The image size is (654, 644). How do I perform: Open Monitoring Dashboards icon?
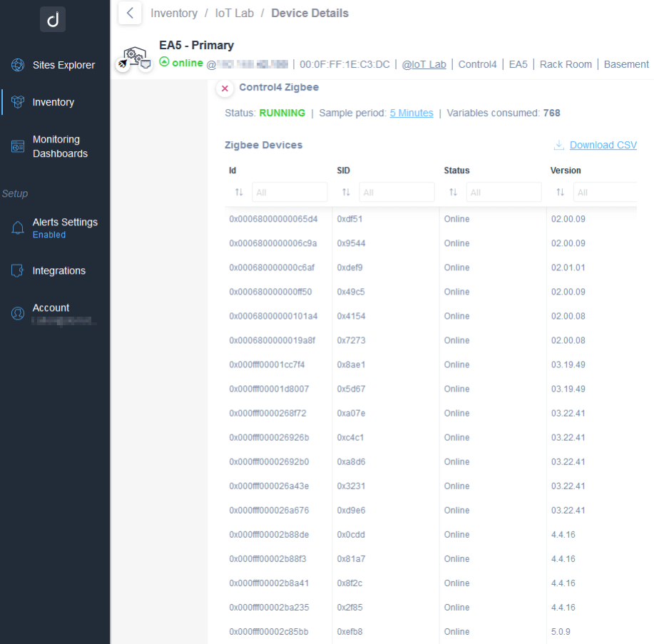tap(18, 146)
